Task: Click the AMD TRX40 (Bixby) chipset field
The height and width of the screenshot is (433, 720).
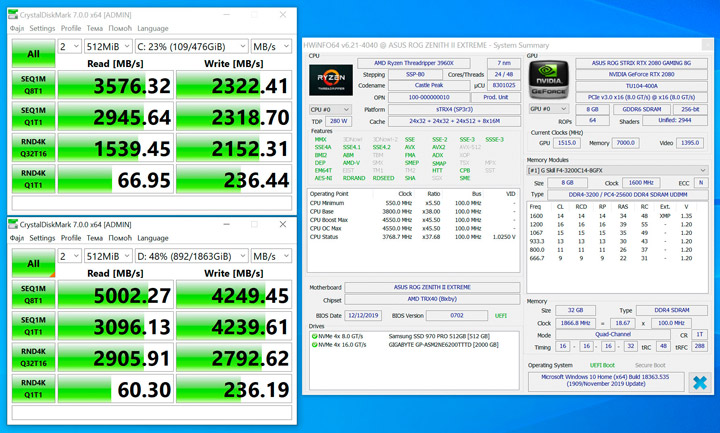Action: coord(432,299)
